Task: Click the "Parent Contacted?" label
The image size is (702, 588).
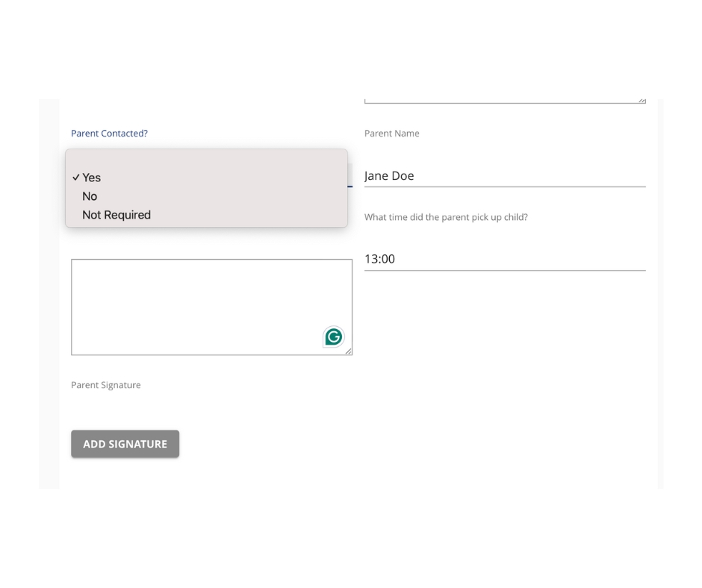Action: [x=109, y=134]
